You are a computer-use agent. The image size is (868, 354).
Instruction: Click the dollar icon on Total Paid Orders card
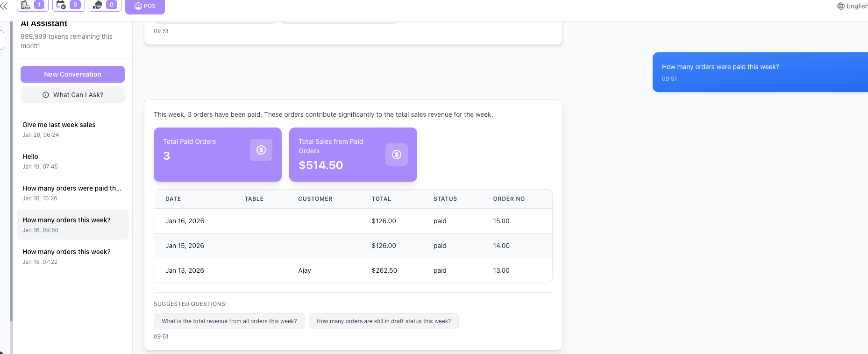[261, 150]
